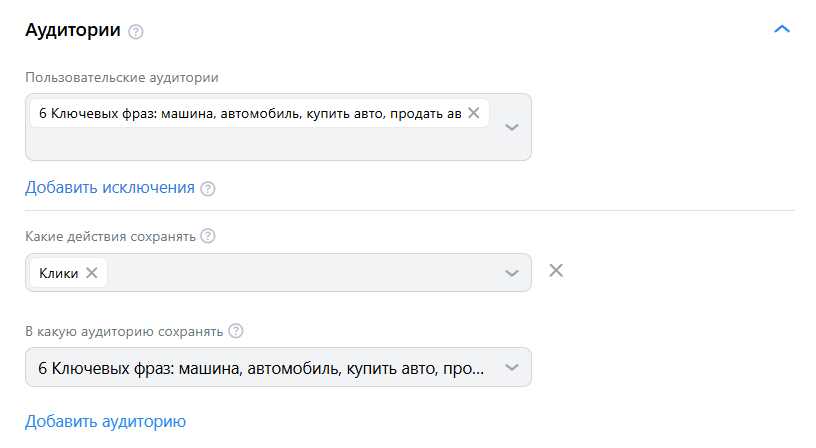Viewport: 816px width, 448px height.
Task: Expand the Какие действия сохранять dropdown arrow
Action: click(x=512, y=273)
